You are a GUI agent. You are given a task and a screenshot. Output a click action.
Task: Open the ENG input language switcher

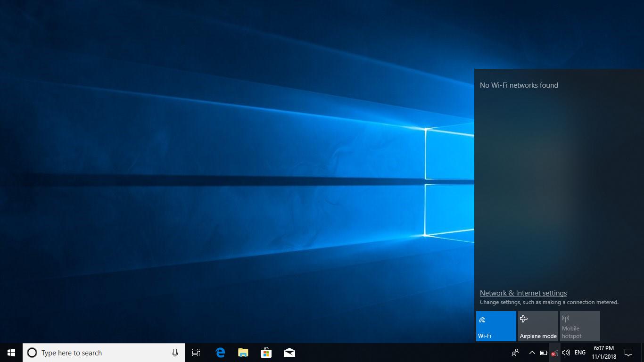580,353
